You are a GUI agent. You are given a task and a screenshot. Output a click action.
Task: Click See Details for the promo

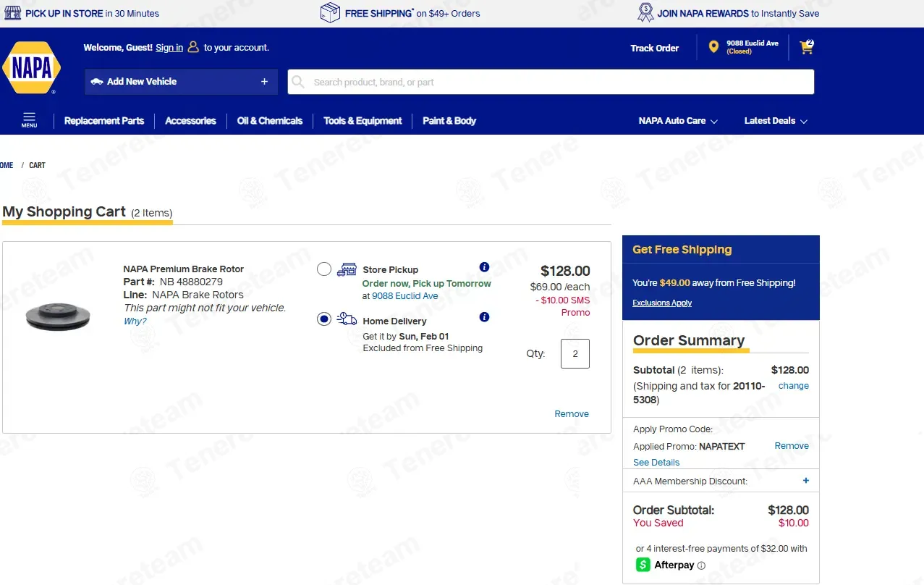(x=656, y=463)
